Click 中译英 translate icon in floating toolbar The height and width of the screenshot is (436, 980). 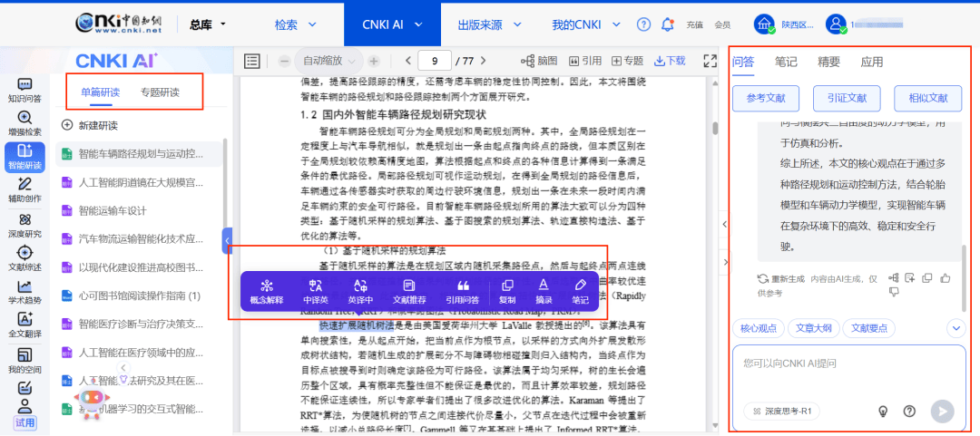[316, 291]
